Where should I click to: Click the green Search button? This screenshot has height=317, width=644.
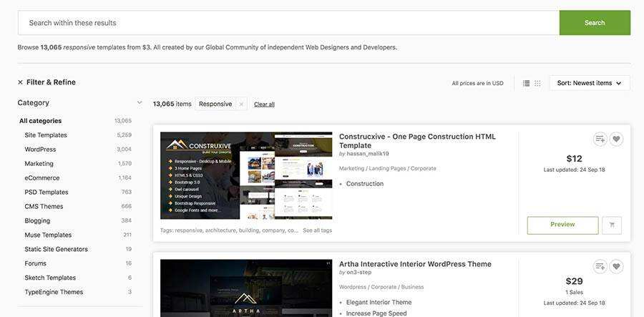coord(595,23)
